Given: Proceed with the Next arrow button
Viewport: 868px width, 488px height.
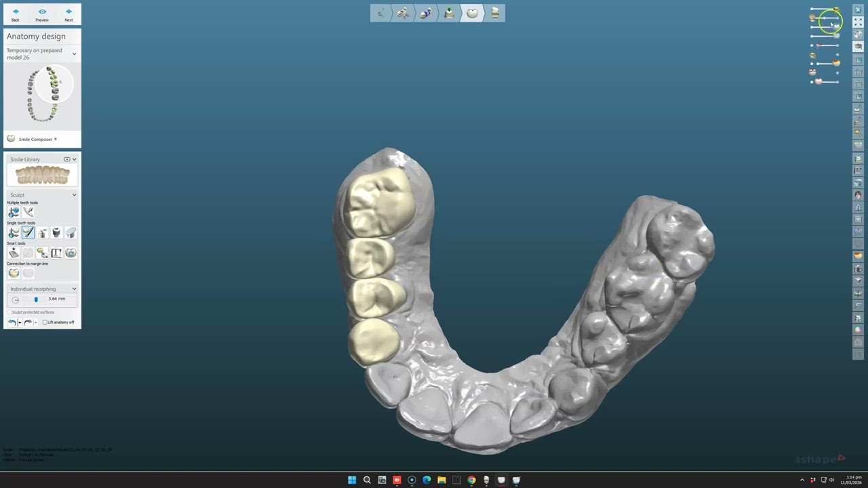Looking at the screenshot, I should click(68, 14).
